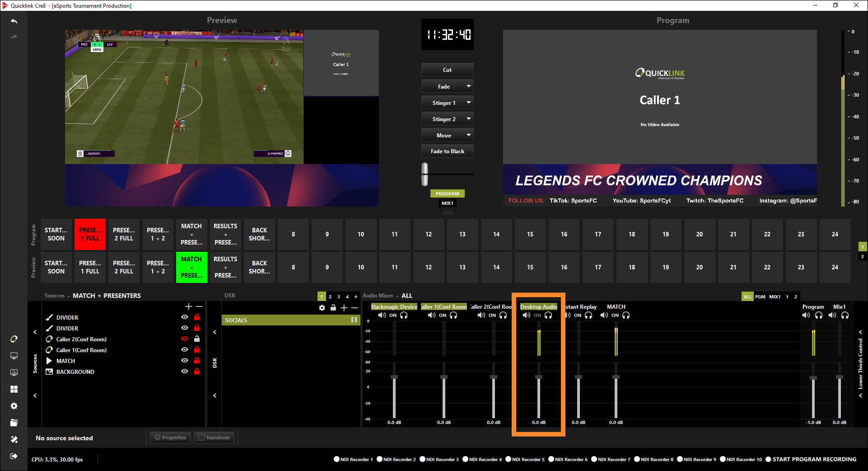Image resolution: width=868 pixels, height=471 pixels.
Task: Click the lock icon for MATCH source
Action: pyautogui.click(x=197, y=361)
